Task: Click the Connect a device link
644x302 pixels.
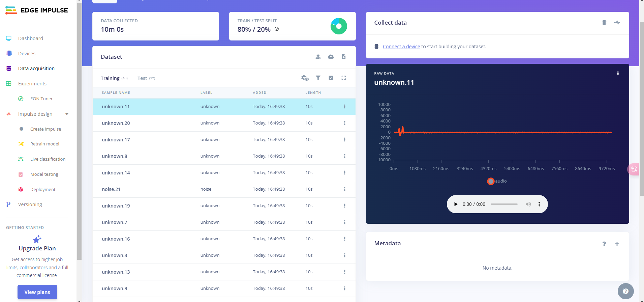Action: click(x=401, y=47)
